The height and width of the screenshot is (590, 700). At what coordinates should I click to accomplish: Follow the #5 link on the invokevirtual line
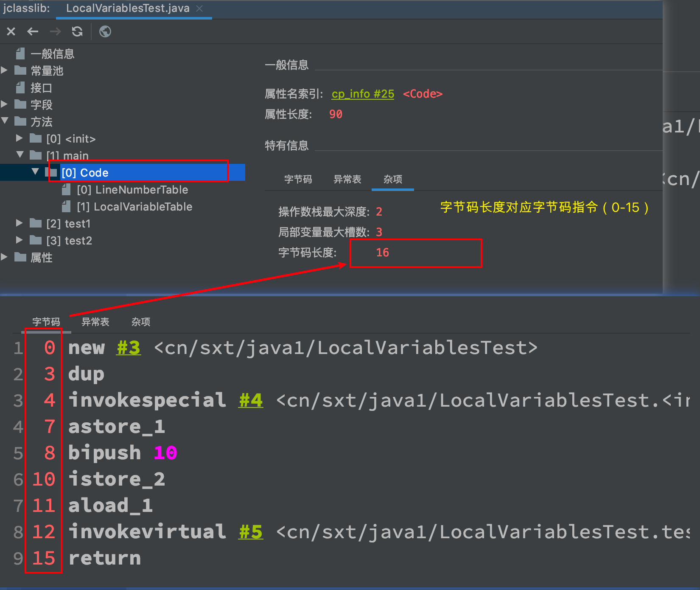tap(251, 532)
